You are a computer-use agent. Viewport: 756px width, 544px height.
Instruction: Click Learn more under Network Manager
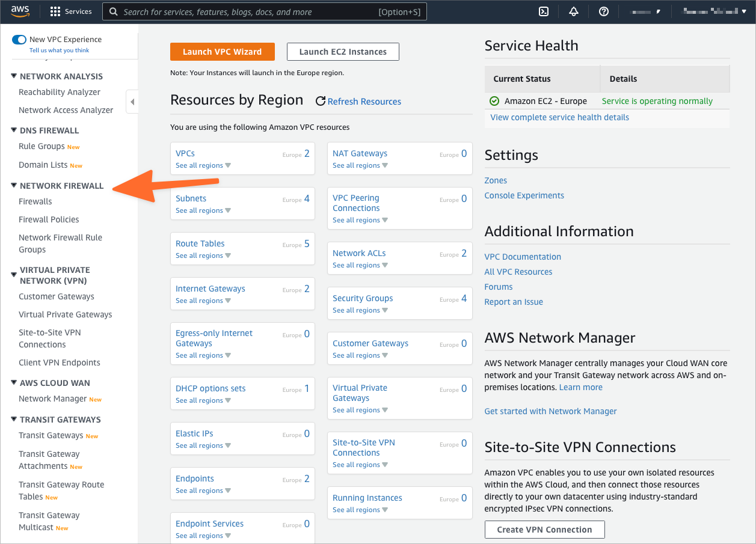[581, 387]
